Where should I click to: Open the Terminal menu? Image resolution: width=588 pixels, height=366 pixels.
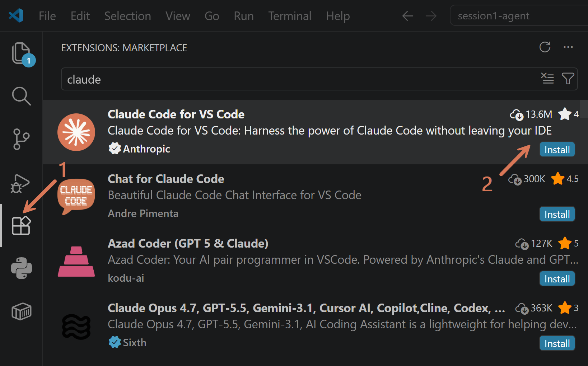[x=290, y=16]
